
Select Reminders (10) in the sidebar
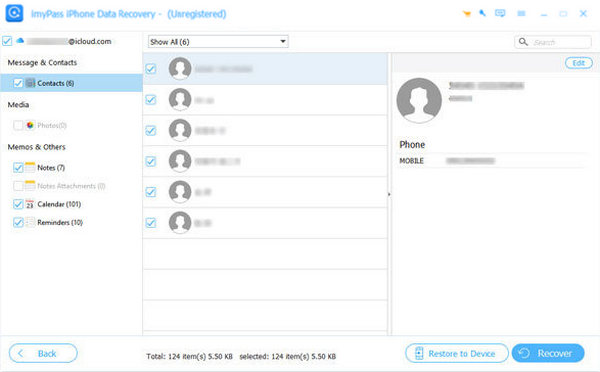tap(60, 222)
